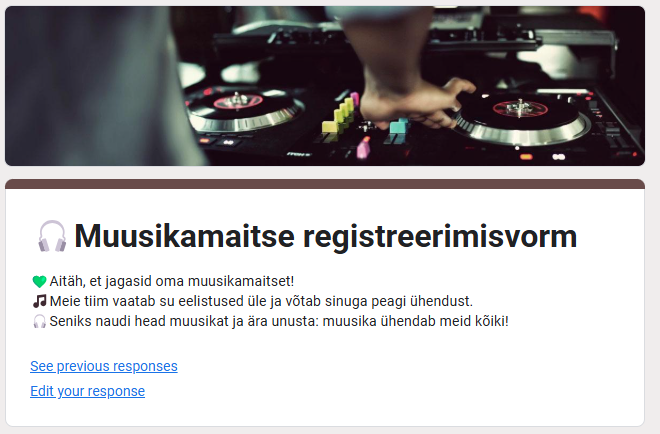Viewport: 660px width, 434px height.
Task: Click the yellow mixer fader knobs in banner
Action: click(339, 115)
